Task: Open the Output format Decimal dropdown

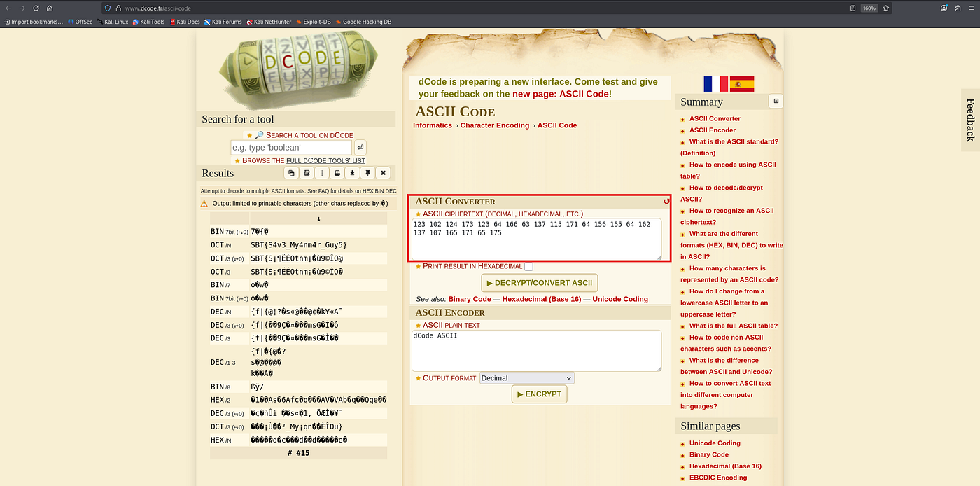Action: [526, 378]
